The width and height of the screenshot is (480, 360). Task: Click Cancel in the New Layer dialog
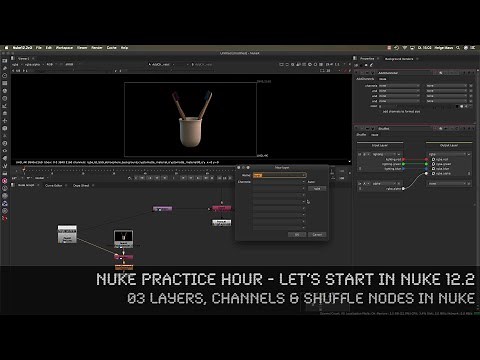(x=317, y=235)
